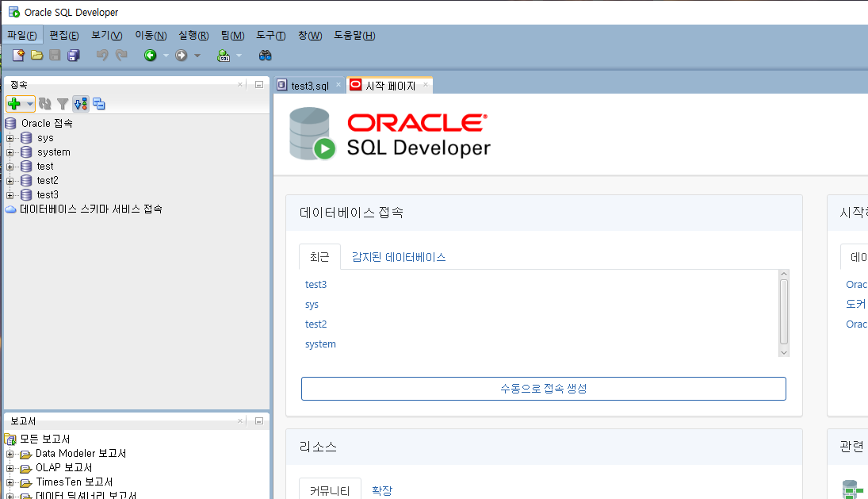Open the 파일(F) menu

21,36
